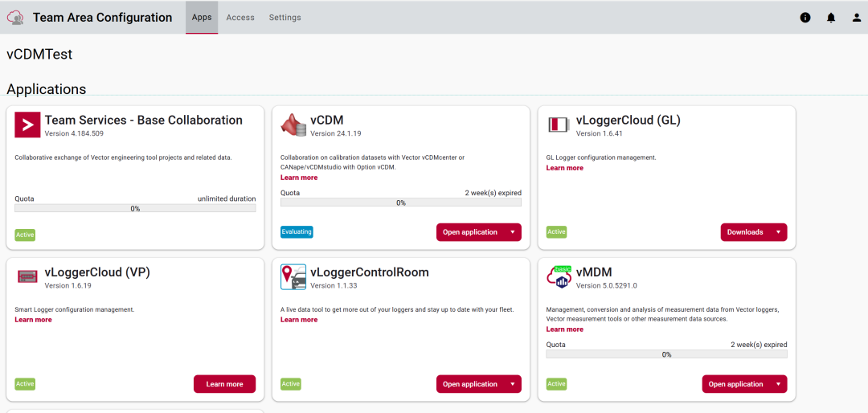Open the info icon in header
This screenshot has width=868, height=413.
805,18
